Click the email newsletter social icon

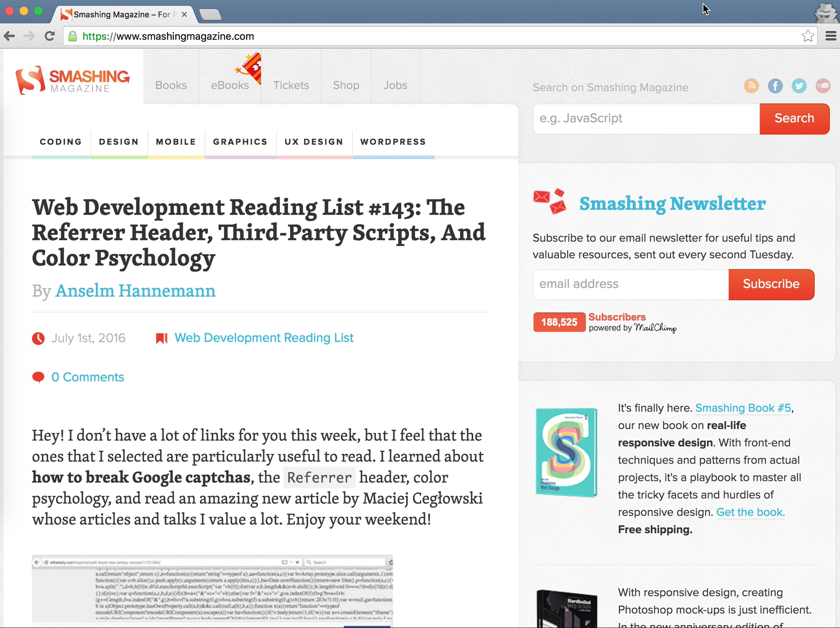[x=822, y=85]
